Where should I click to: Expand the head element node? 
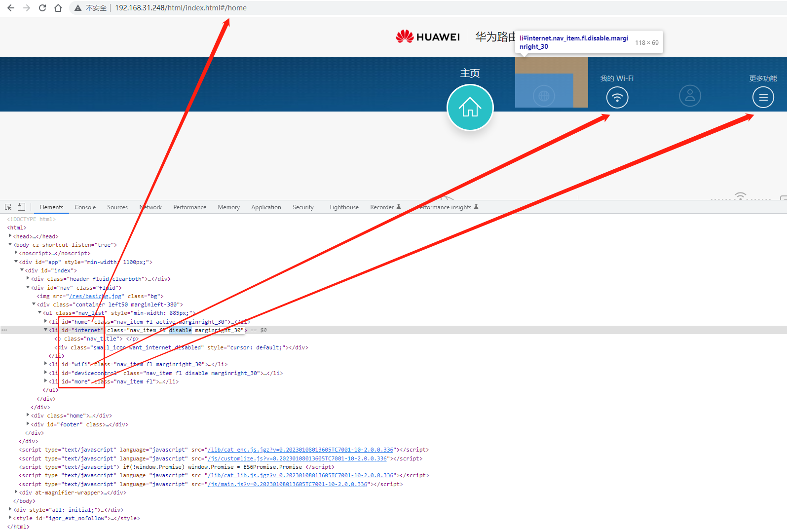tap(10, 236)
